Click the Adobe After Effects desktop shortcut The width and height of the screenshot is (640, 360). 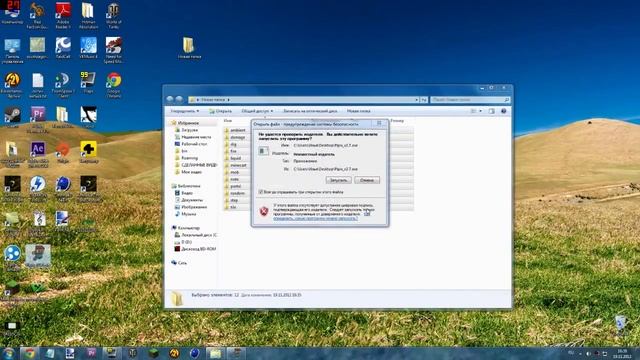(38, 154)
